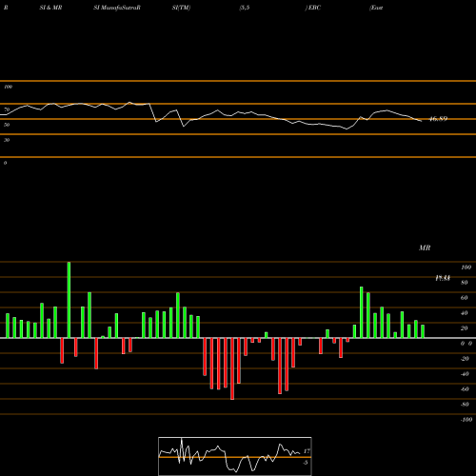Click the "-100" label on MR axis
The image size is (476, 476).
tap(466, 420)
